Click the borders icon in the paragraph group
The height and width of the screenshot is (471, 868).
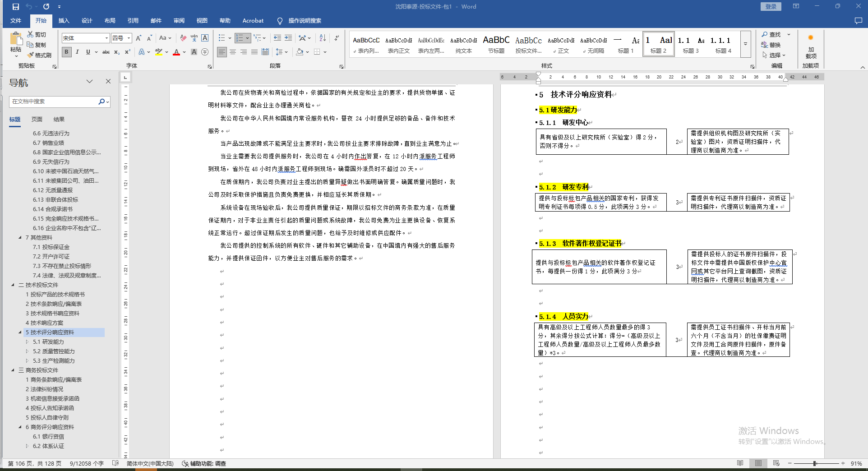[317, 52]
